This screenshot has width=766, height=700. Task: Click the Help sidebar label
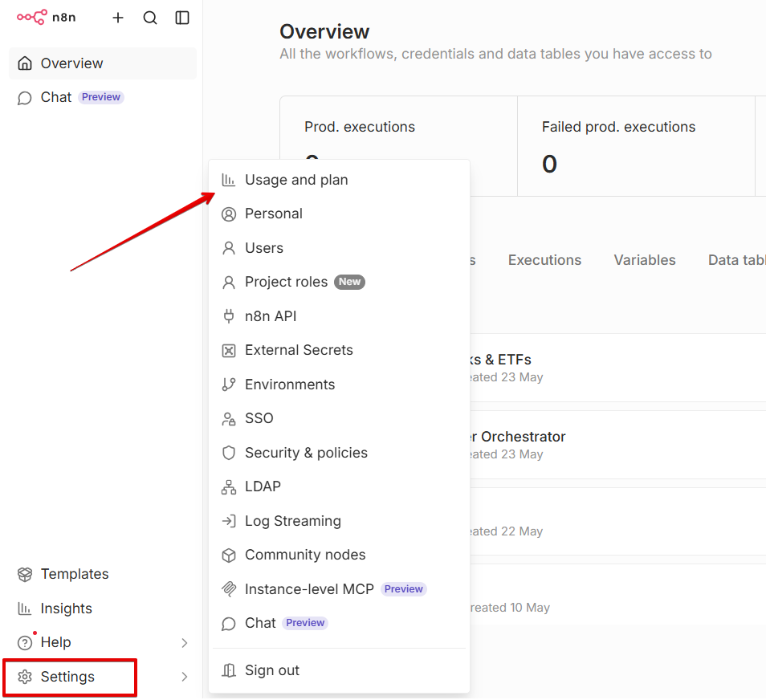click(x=55, y=643)
